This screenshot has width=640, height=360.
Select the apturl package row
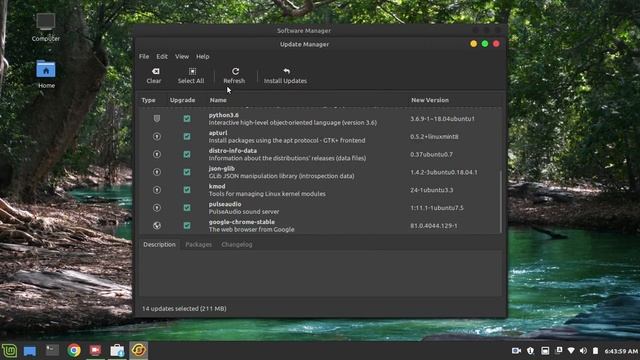[320, 136]
